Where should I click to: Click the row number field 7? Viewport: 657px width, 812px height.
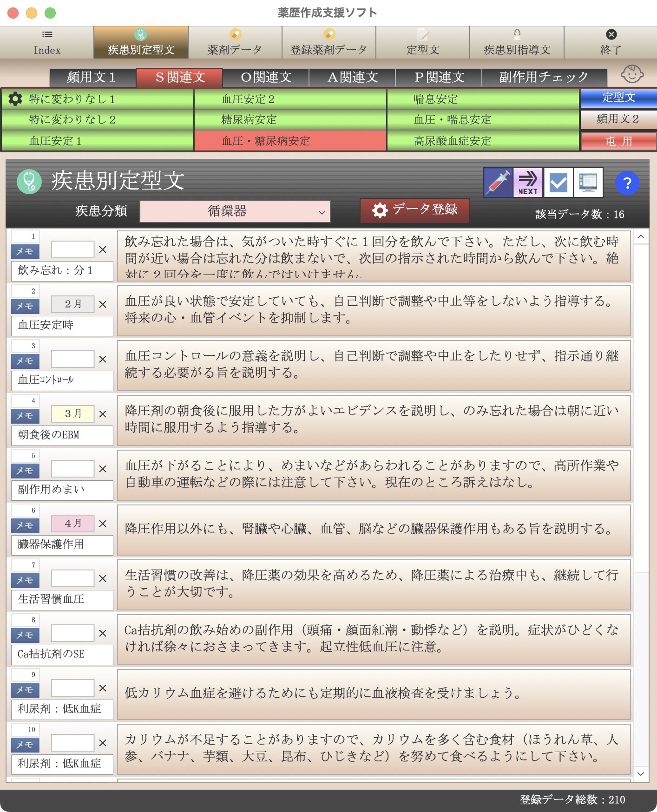coord(26,565)
